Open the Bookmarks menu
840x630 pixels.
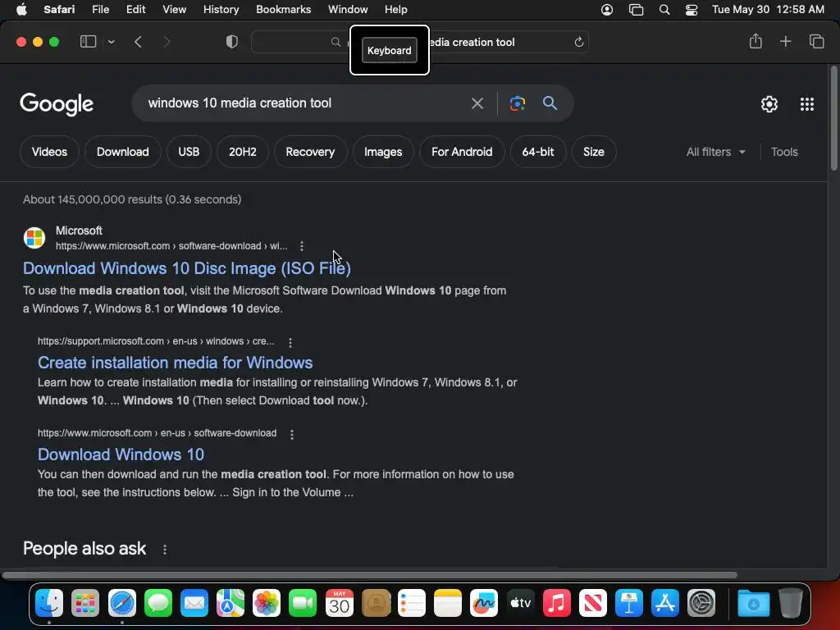[283, 10]
